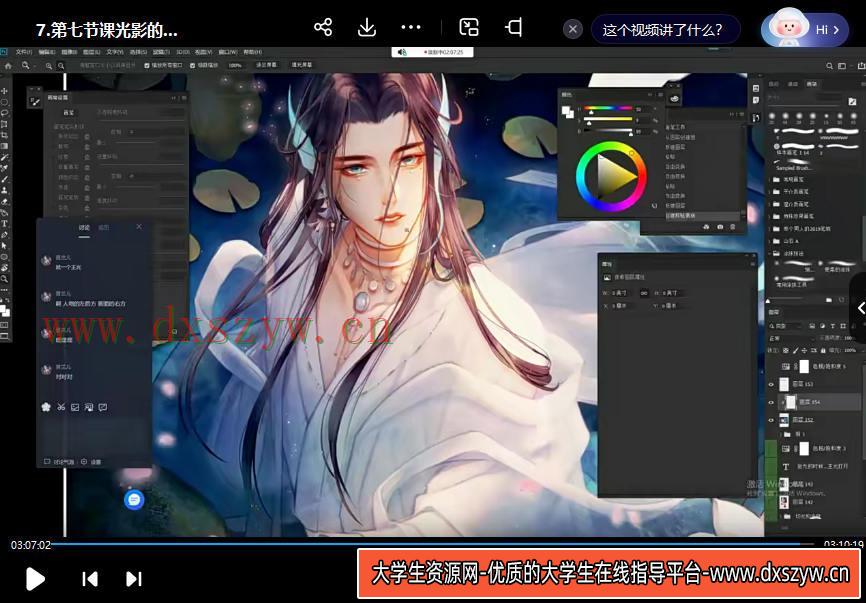Click the 100% zoom button

pos(235,66)
